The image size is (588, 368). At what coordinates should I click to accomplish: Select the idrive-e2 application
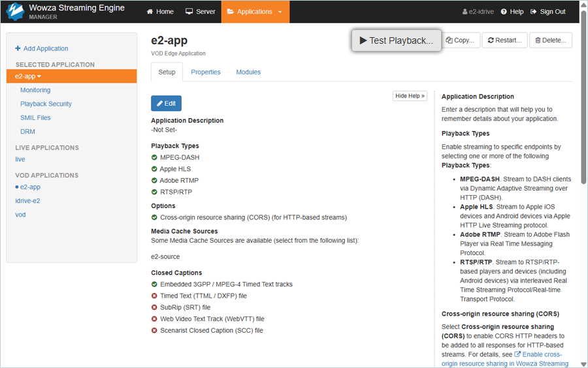click(27, 201)
